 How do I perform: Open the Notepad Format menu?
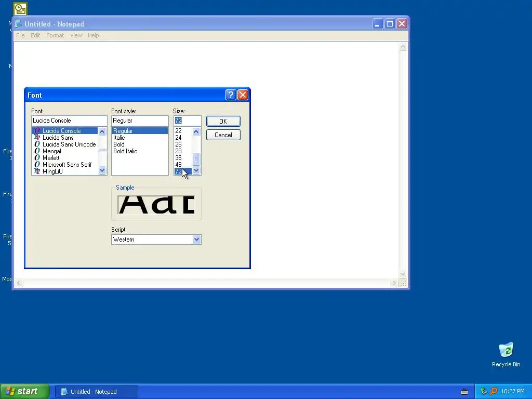coord(55,35)
